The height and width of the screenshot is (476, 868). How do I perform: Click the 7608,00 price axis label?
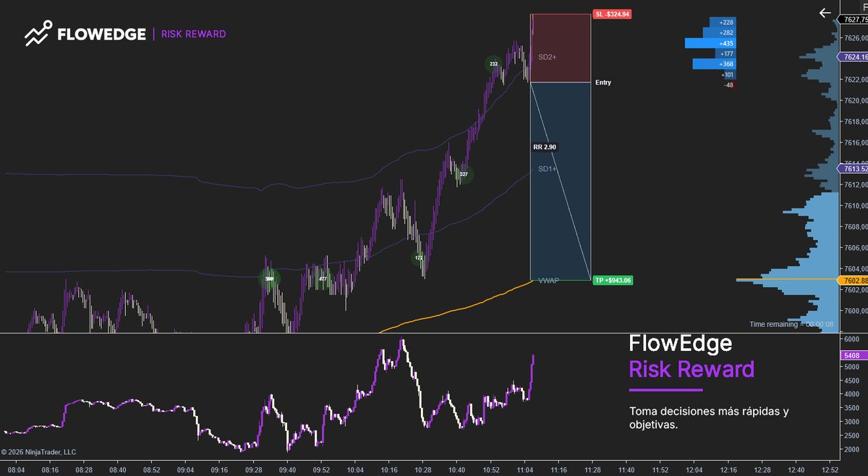(855, 226)
